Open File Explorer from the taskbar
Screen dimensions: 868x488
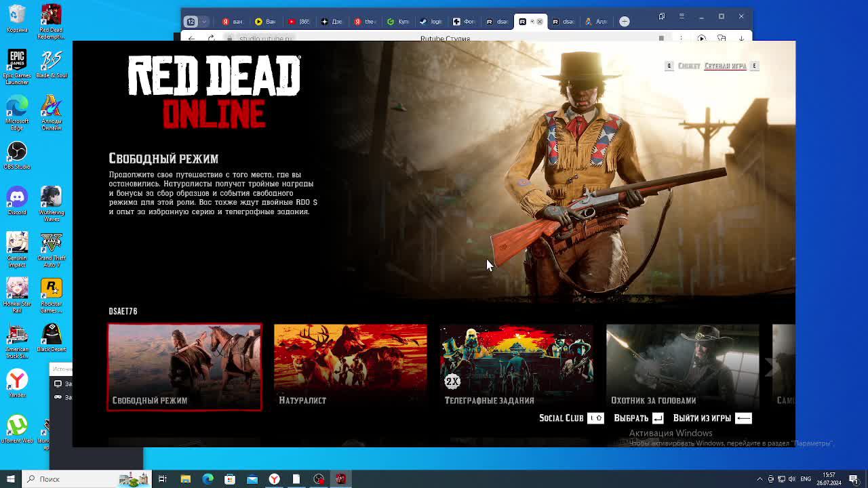185,479
